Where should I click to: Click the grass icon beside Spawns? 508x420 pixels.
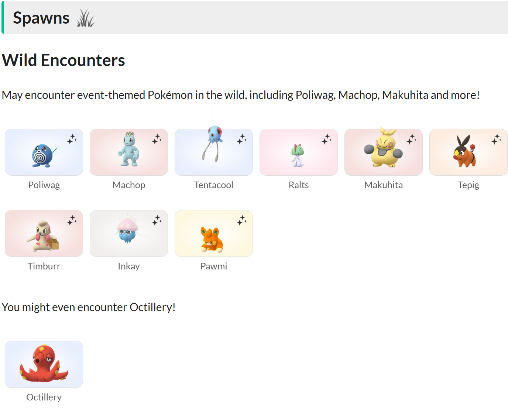click(86, 18)
